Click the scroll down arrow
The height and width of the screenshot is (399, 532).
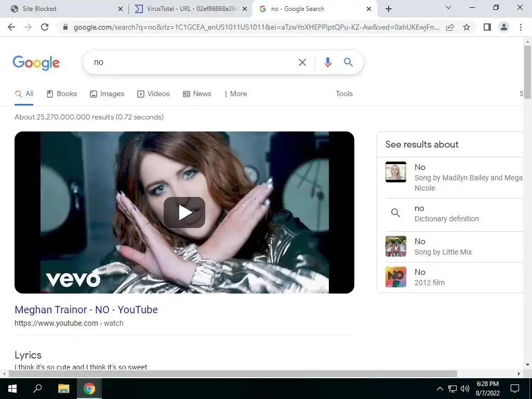pos(528,365)
